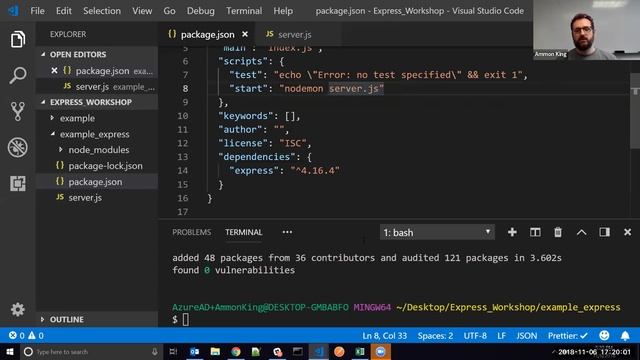Open the Edit menu
Viewport: 640px width, 360px height.
tap(64, 11)
